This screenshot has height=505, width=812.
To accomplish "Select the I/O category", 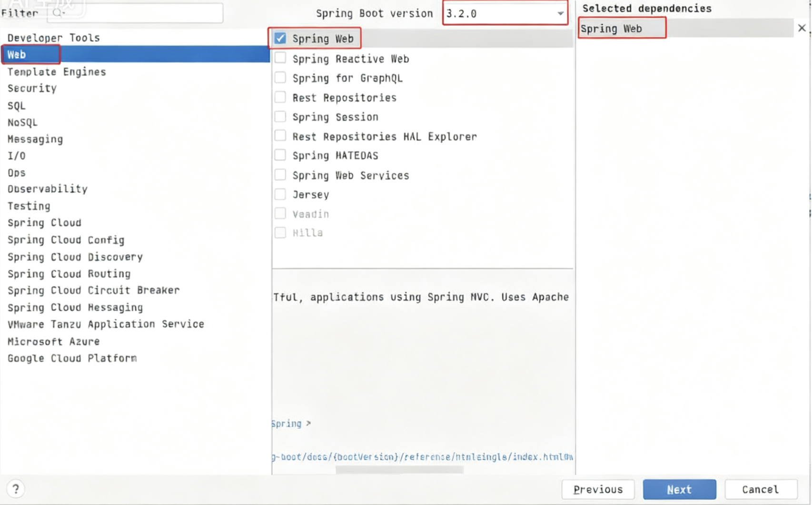I will [135, 156].
